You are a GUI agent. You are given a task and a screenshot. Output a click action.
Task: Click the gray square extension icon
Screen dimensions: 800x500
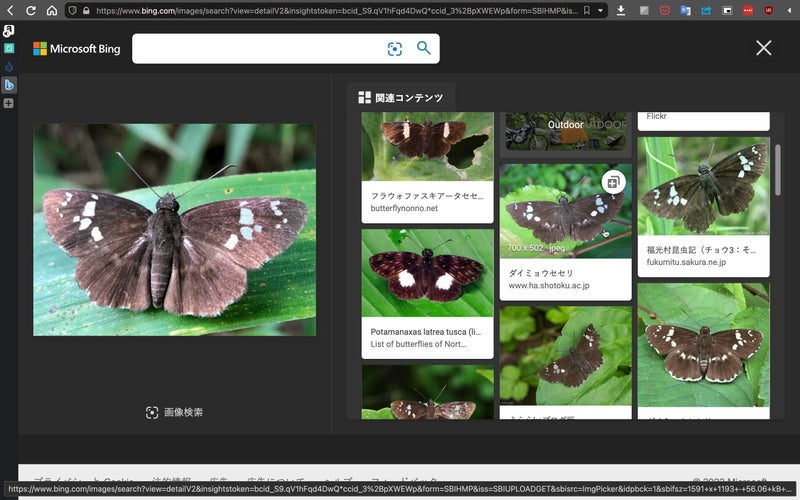tap(644, 10)
